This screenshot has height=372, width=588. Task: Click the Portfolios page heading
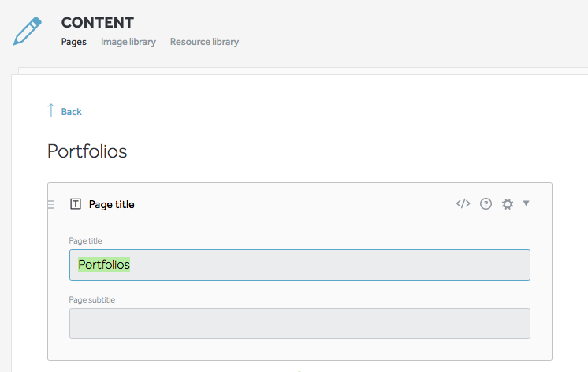click(x=87, y=151)
